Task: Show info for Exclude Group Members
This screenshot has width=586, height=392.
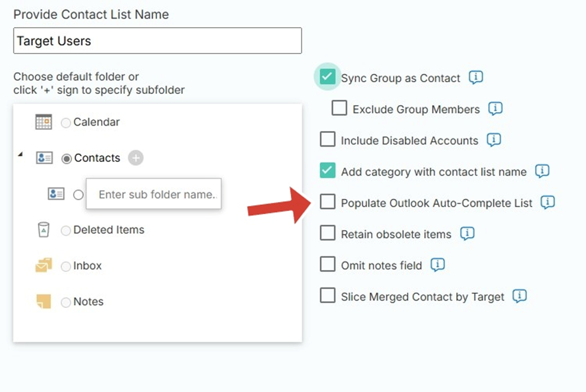Action: tap(495, 109)
